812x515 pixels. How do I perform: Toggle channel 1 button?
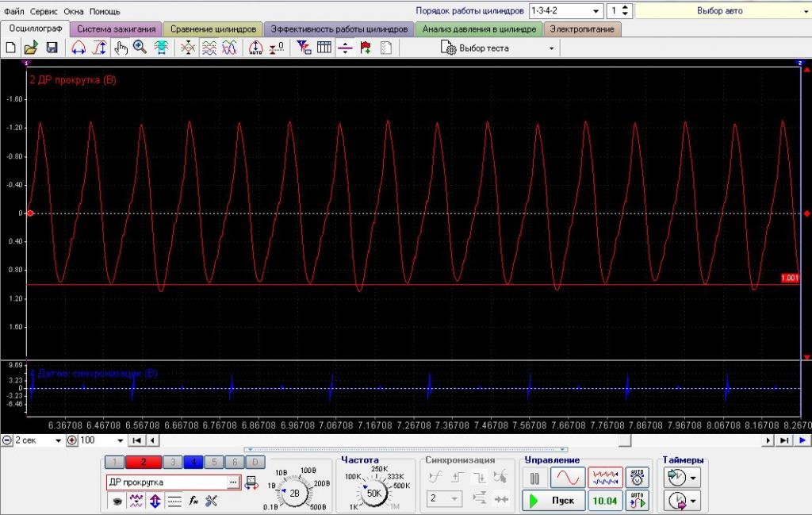point(114,462)
